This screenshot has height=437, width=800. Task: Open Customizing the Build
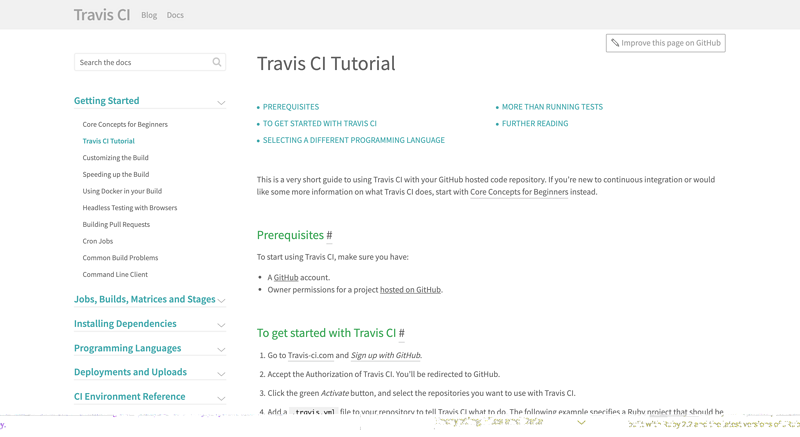point(115,158)
